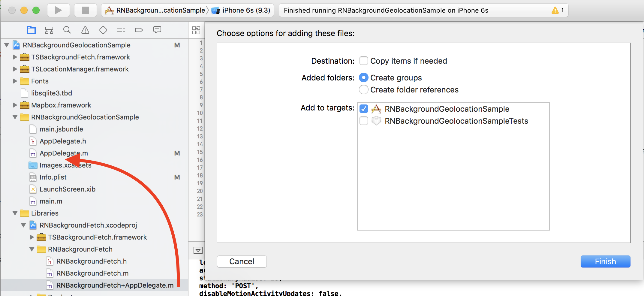Select the LaunchScreen.xib file icon
The image size is (644, 296).
click(x=33, y=189)
